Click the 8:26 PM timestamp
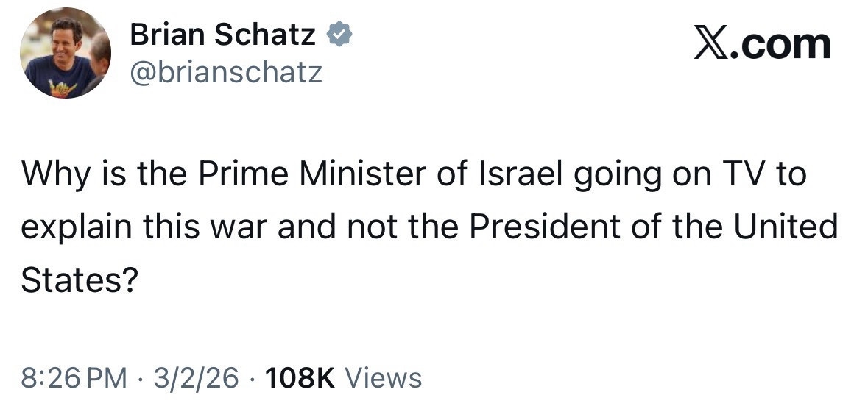This screenshot has height=409, width=868. [x=73, y=378]
